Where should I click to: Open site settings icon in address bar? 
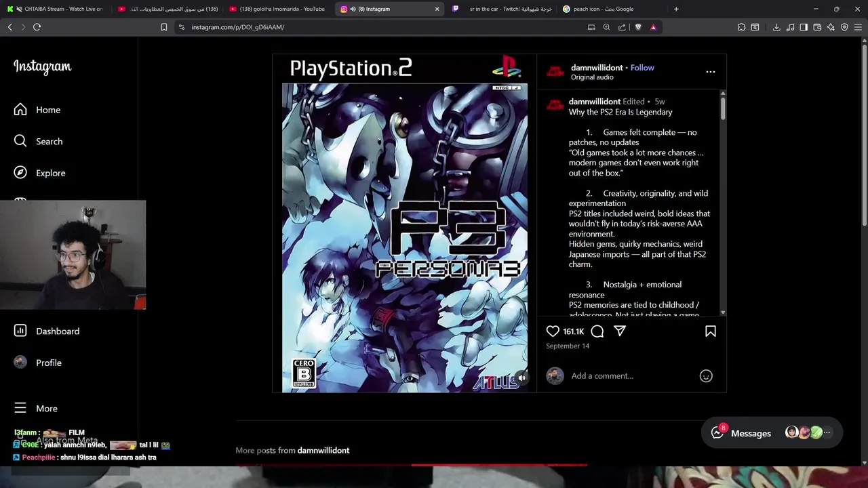(x=181, y=27)
